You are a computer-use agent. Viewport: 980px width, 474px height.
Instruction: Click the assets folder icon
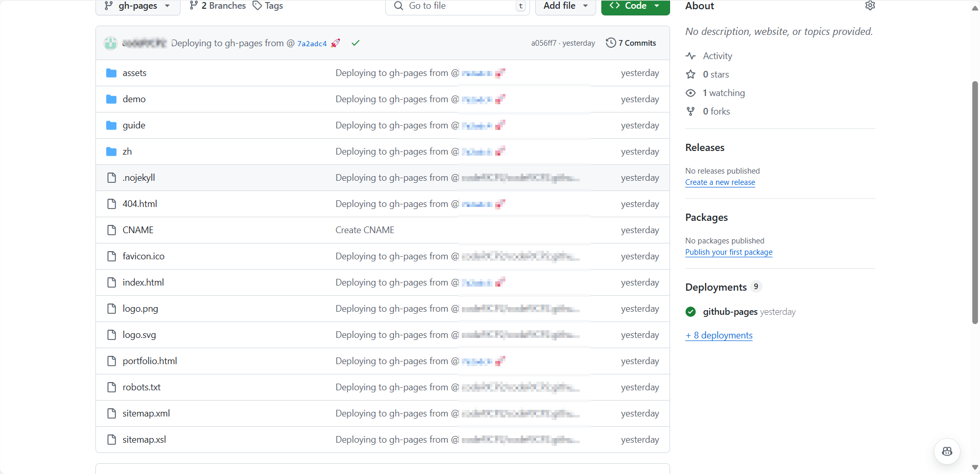tap(111, 73)
